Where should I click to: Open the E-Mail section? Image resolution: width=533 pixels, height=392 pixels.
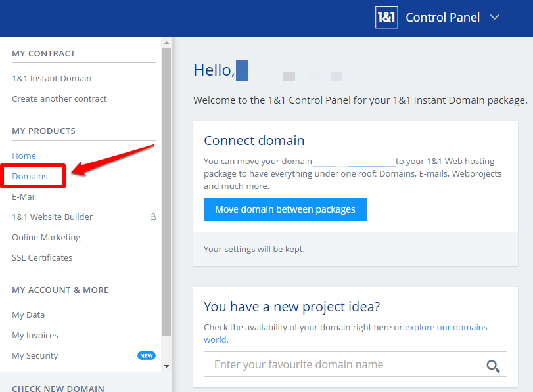pos(24,197)
